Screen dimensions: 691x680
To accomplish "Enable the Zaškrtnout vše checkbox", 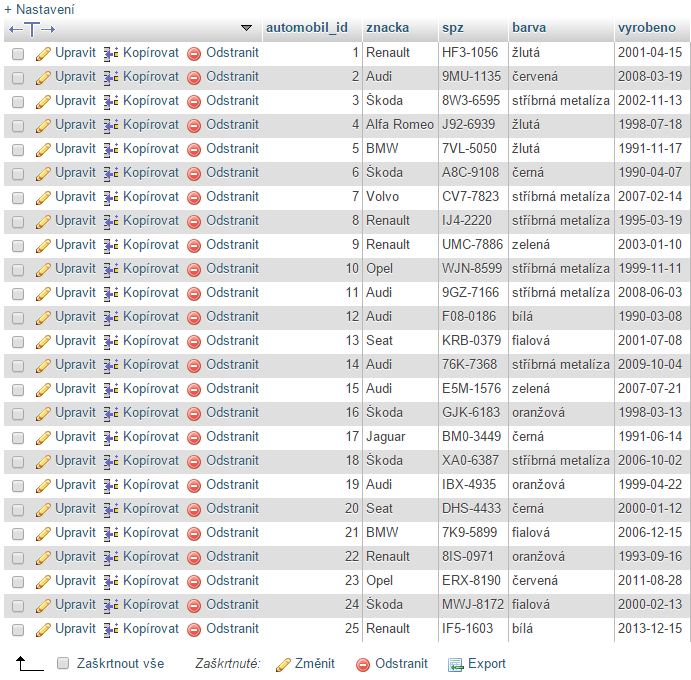I will coord(63,664).
